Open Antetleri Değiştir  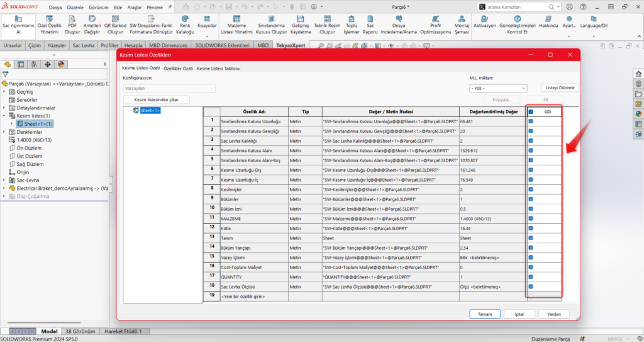(x=92, y=25)
